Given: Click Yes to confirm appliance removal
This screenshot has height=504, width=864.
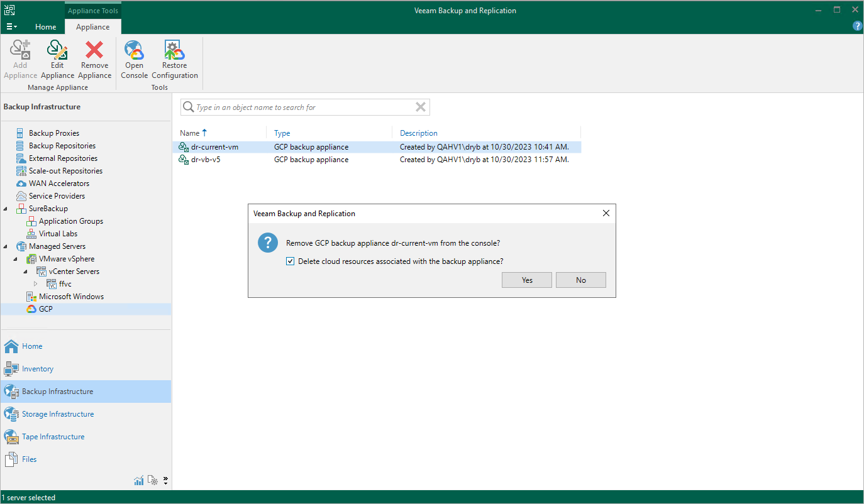Looking at the screenshot, I should 527,280.
